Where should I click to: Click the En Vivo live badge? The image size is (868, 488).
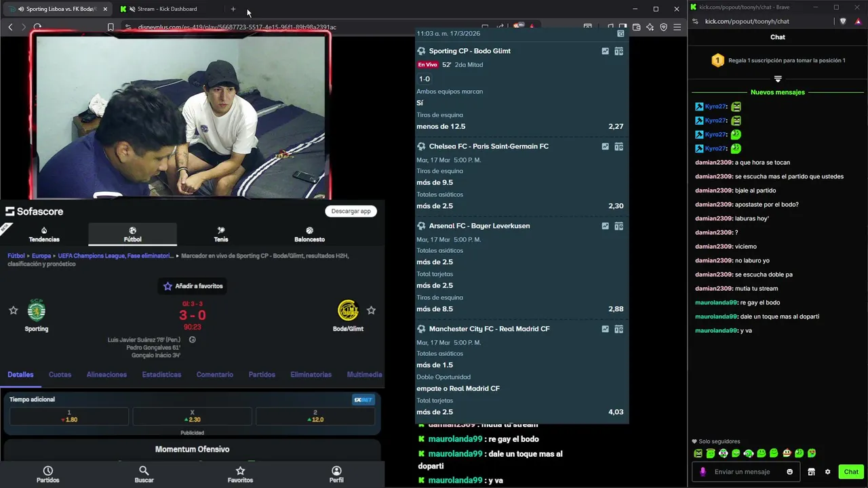click(x=427, y=65)
